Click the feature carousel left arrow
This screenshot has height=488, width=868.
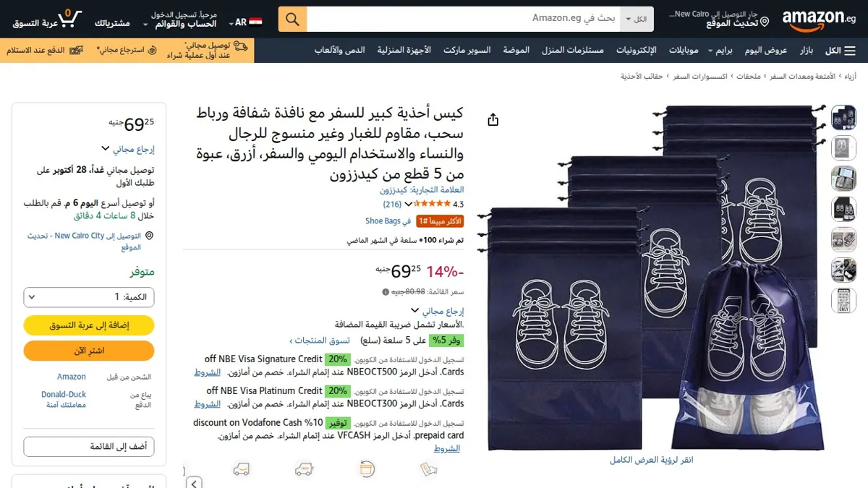194,482
